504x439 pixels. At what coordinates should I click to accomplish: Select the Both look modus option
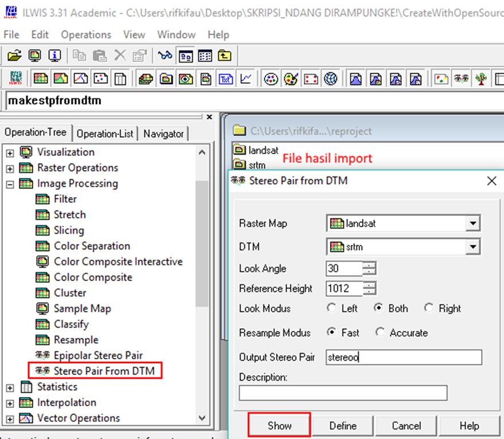point(378,307)
